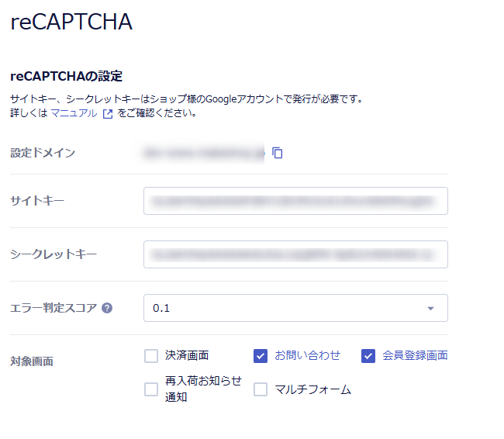This screenshot has width=504, height=439.
Task: Click the blurred 設定ドメイン value text
Action: [x=203, y=153]
